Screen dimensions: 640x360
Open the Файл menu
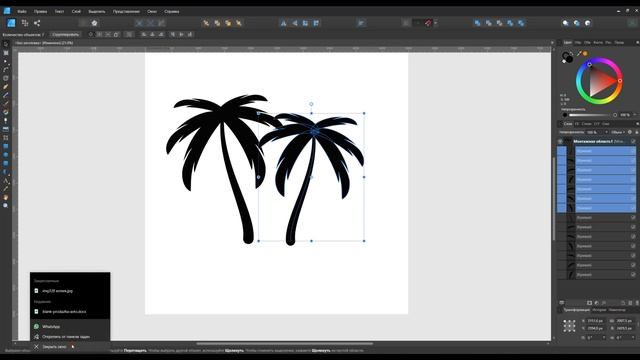(22, 11)
